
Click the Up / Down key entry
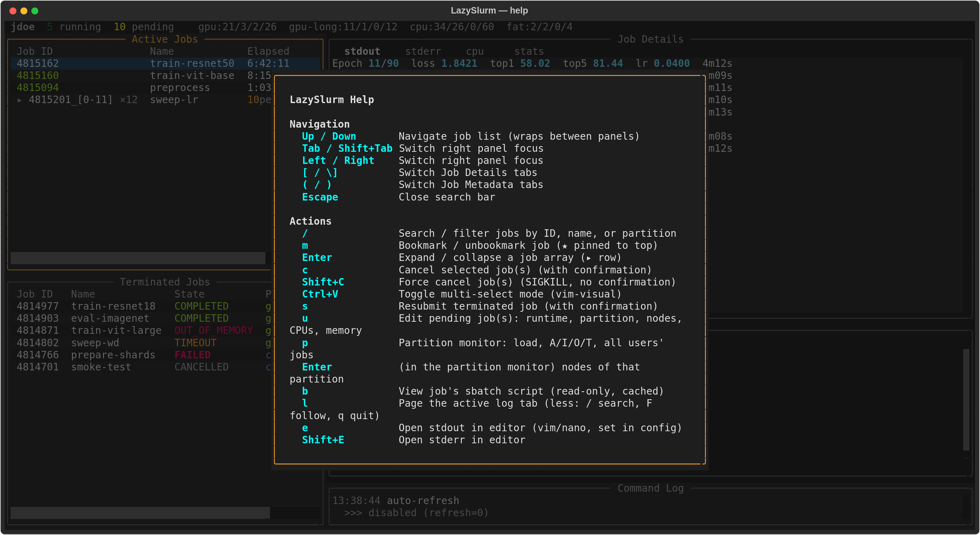point(329,136)
